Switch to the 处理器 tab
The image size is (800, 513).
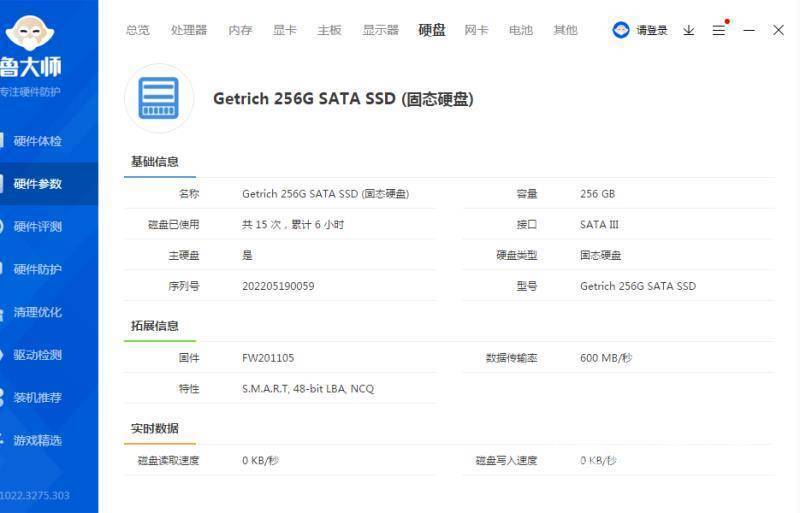(x=189, y=30)
